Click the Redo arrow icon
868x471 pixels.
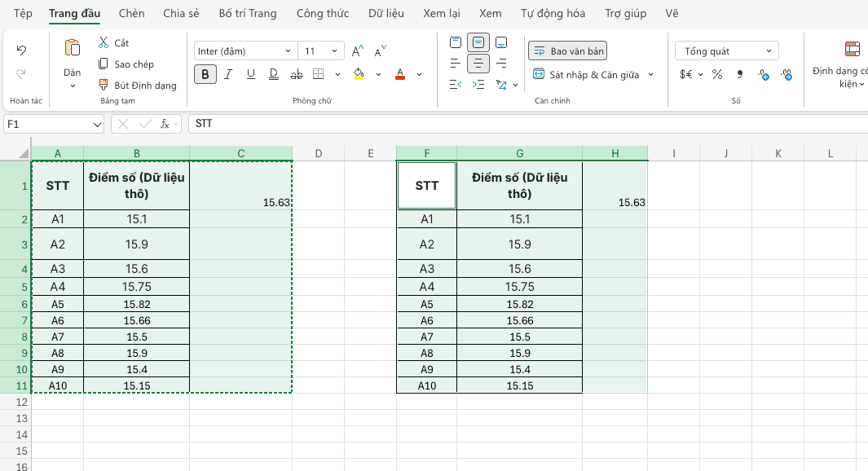click(x=21, y=73)
